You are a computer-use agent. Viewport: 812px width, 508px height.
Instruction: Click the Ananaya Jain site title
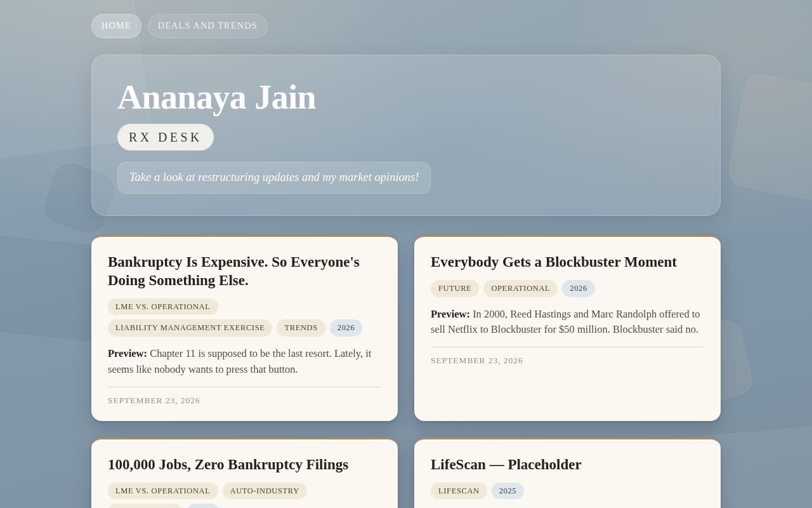[216, 97]
